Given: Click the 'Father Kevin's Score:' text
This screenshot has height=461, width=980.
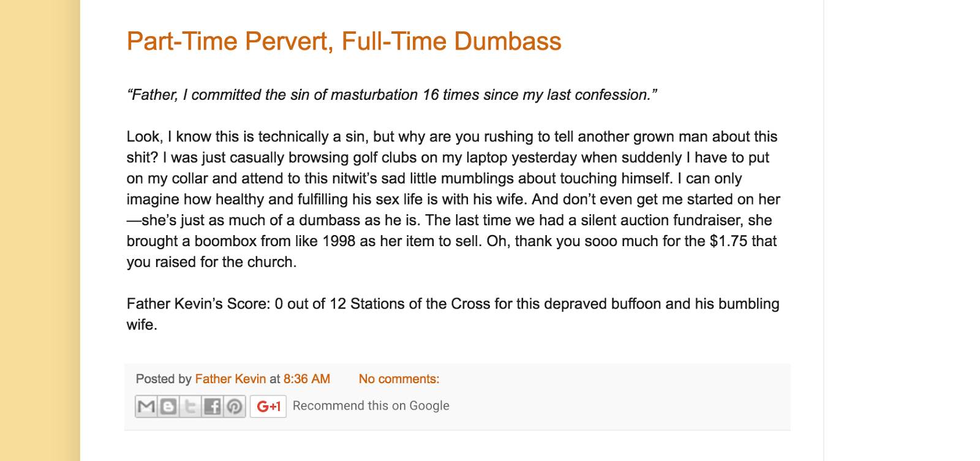Looking at the screenshot, I should [x=198, y=304].
